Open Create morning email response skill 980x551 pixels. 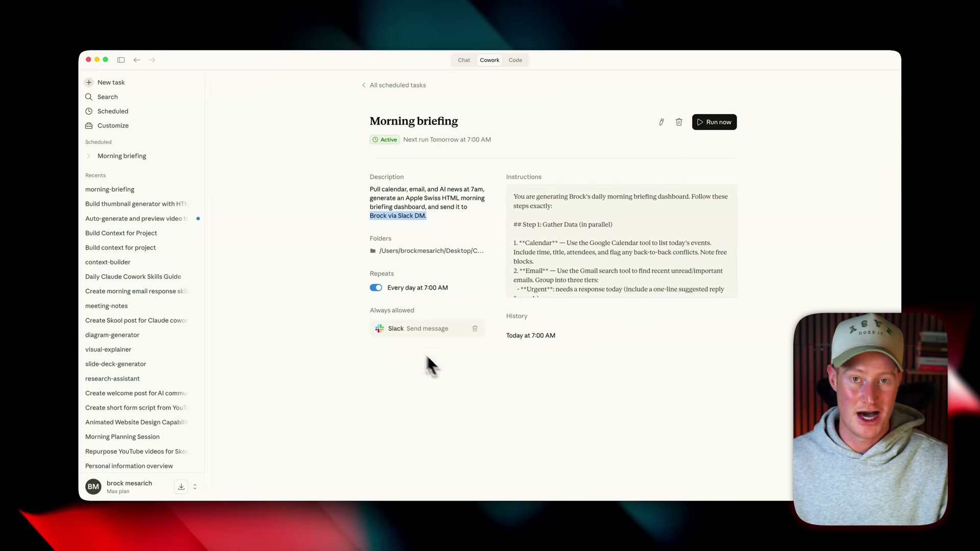pos(136,291)
